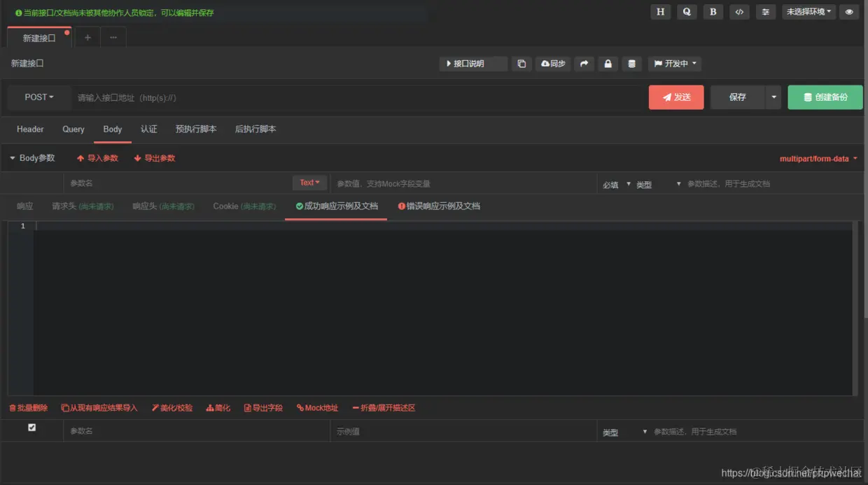Open the 必填 required dropdown
The image size is (868, 485).
coord(617,184)
